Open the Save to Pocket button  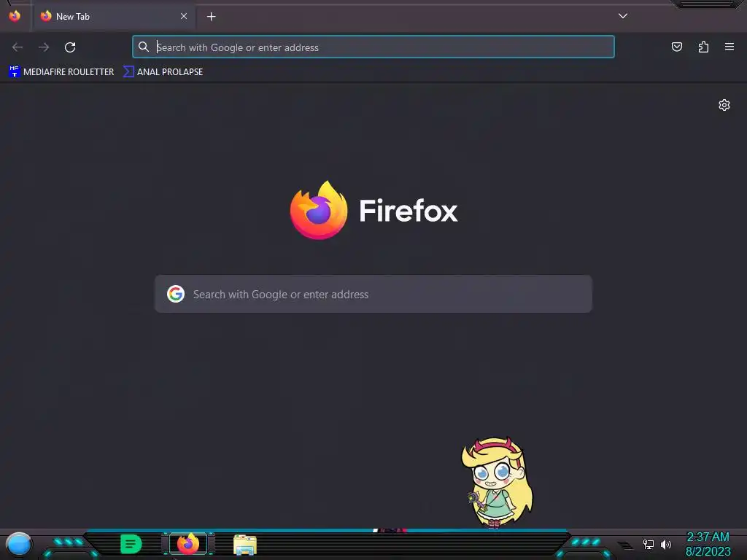coord(676,47)
